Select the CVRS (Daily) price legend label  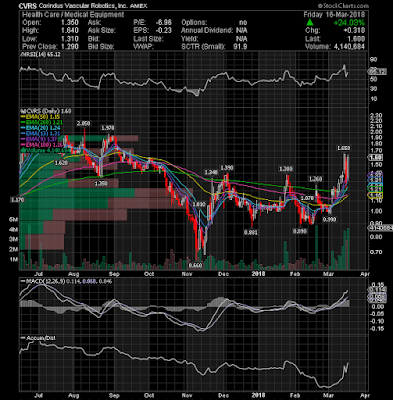tap(46, 111)
